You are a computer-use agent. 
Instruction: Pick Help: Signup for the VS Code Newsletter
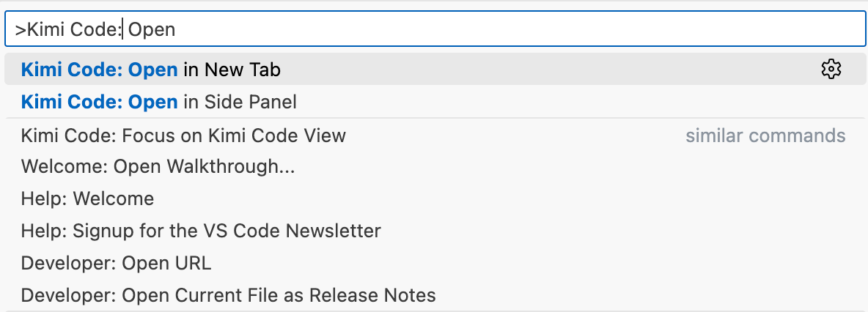pos(201,231)
